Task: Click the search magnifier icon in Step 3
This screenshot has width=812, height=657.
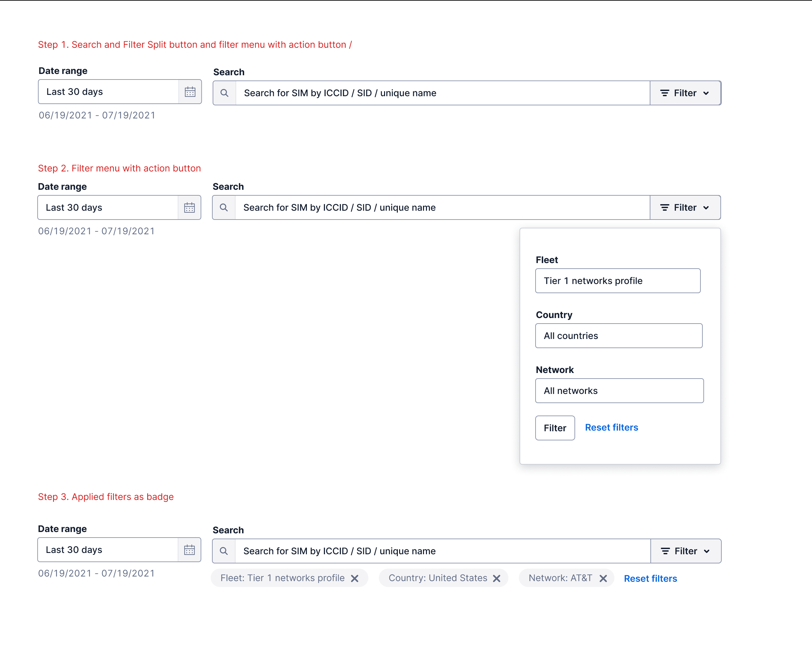Action: 224,551
